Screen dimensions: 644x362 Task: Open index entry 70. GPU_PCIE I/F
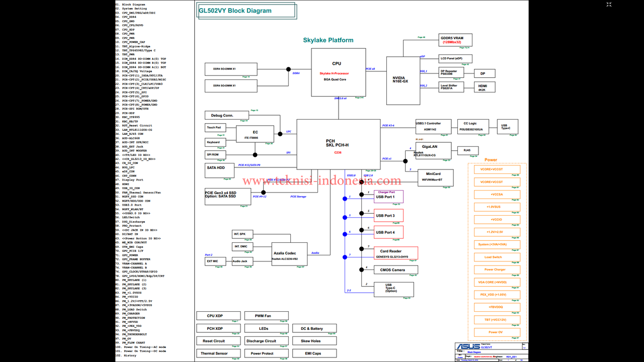pyautogui.click(x=130, y=251)
